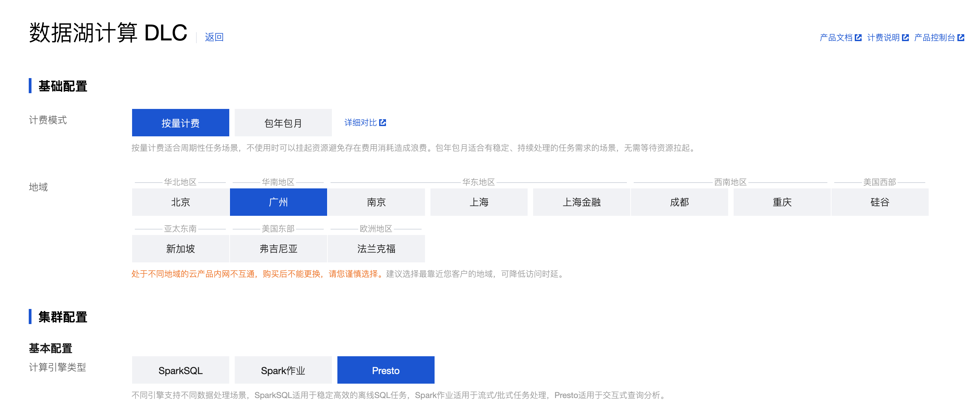Select 按量计费 billing mode
This screenshot has width=980, height=409.
[x=180, y=123]
